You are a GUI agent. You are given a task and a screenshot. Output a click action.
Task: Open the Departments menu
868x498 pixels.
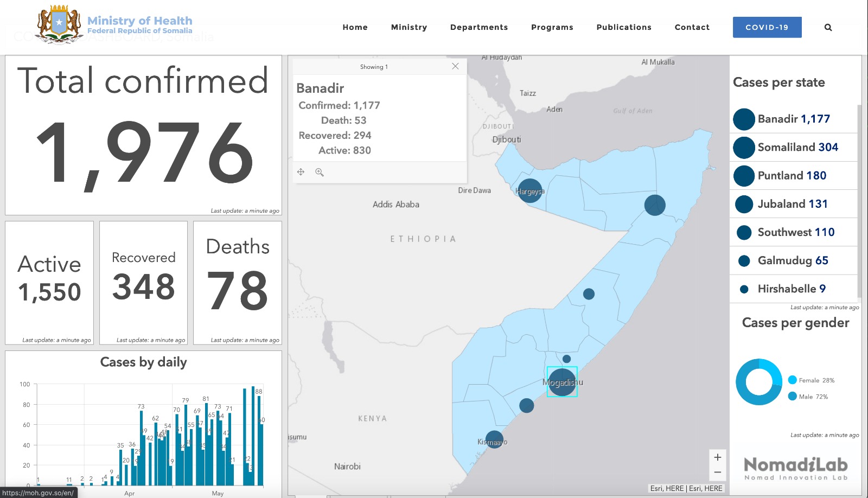[x=478, y=27]
